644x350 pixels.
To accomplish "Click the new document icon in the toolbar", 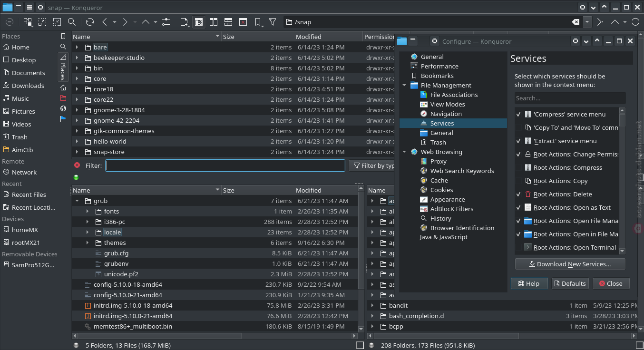I will 184,22.
